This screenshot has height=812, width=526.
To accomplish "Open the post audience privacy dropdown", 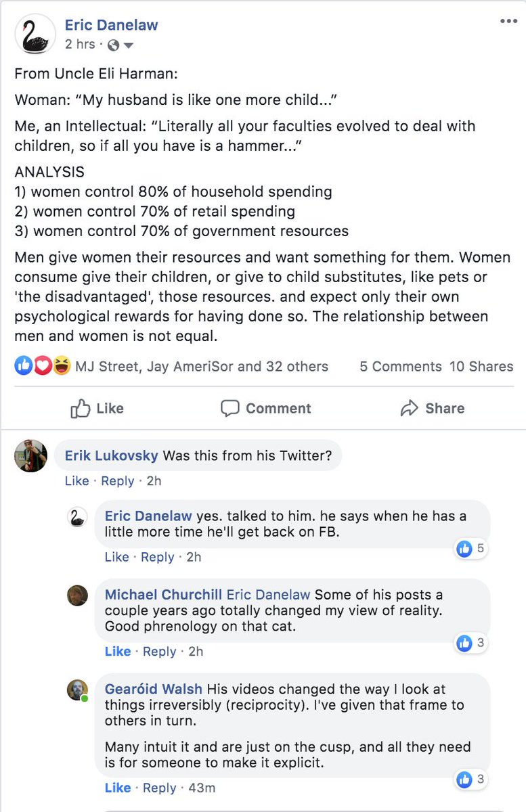I will point(121,45).
